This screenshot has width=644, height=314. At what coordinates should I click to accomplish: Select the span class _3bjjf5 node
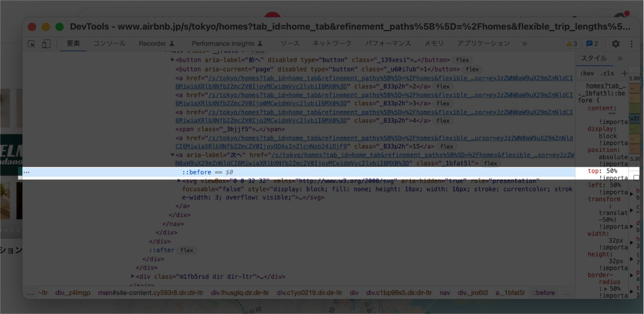pyautogui.click(x=230, y=129)
